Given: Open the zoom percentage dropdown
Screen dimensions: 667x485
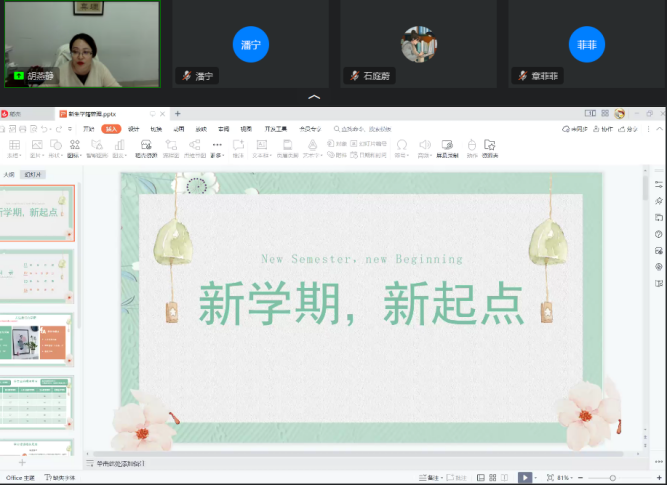Looking at the screenshot, I should point(565,478).
